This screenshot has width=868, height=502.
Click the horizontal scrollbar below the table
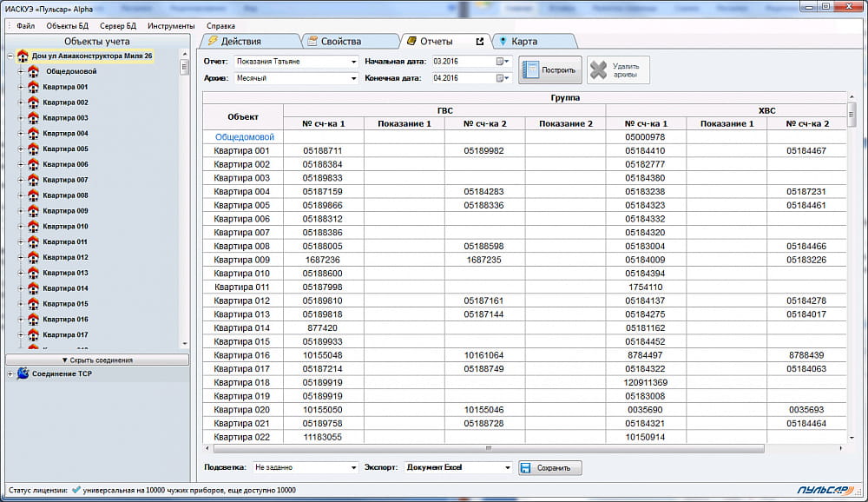coord(486,449)
